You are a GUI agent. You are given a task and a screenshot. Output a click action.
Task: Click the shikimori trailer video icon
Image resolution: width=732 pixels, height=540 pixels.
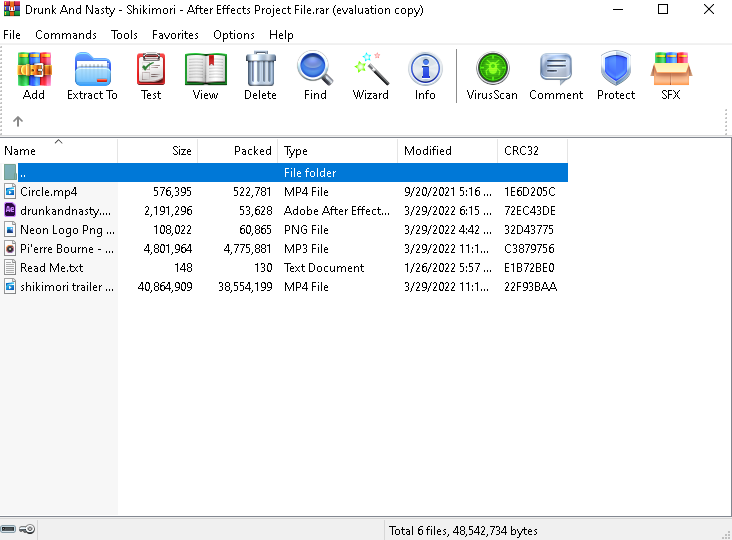[x=10, y=287]
